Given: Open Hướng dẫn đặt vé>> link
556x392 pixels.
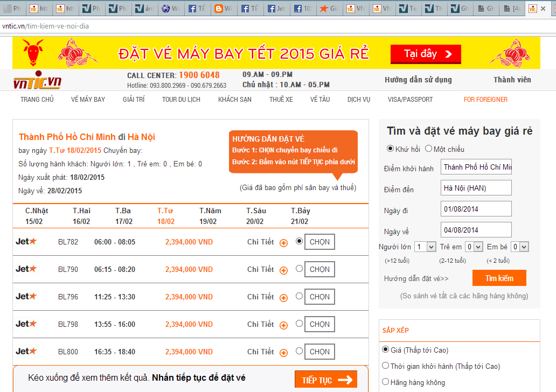Looking at the screenshot, I should [x=416, y=278].
